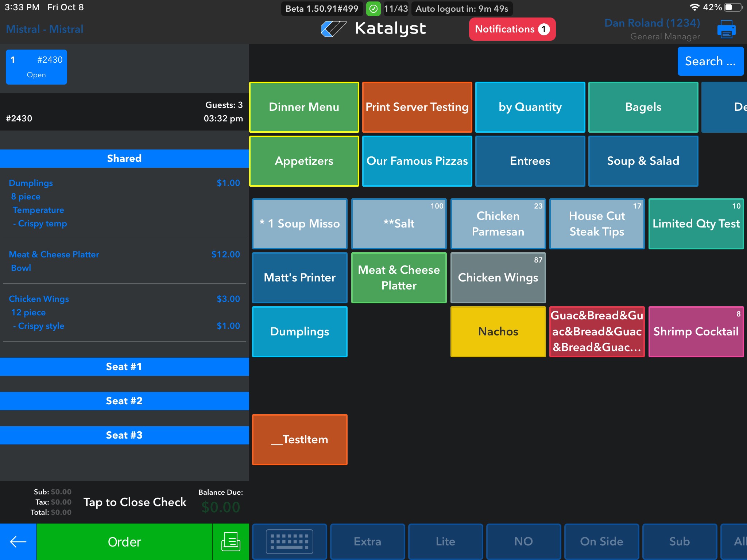Toggle the On Side modifier
This screenshot has width=747, height=560.
(x=601, y=542)
